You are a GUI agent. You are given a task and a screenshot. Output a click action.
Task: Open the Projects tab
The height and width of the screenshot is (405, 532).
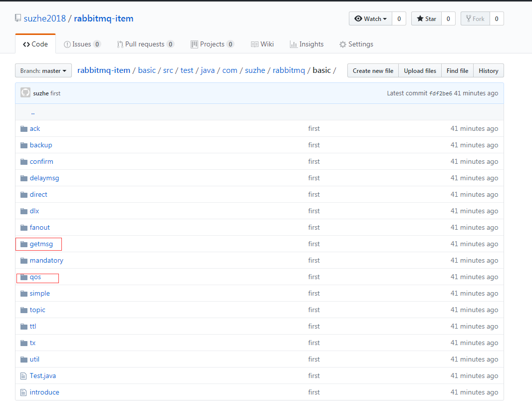coord(213,44)
